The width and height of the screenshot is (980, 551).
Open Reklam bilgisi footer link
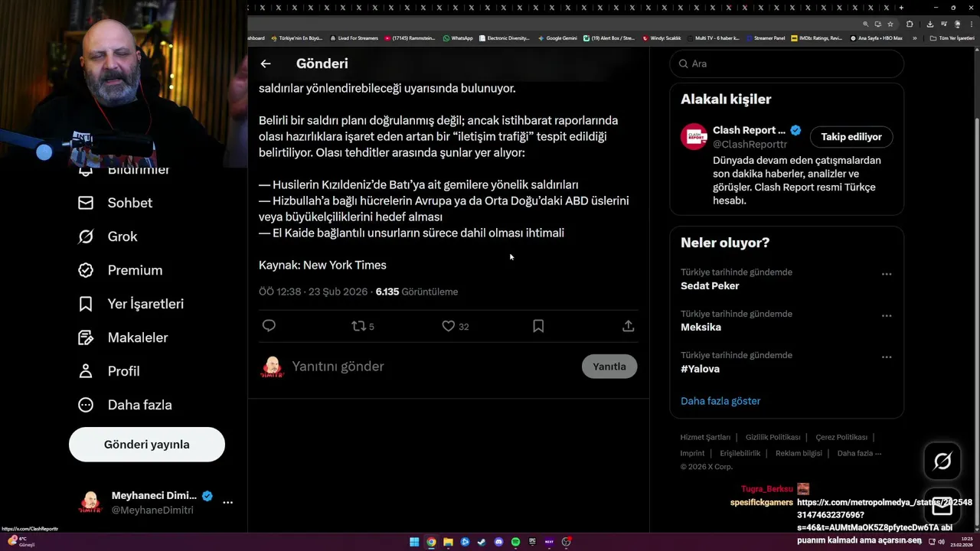pos(799,453)
